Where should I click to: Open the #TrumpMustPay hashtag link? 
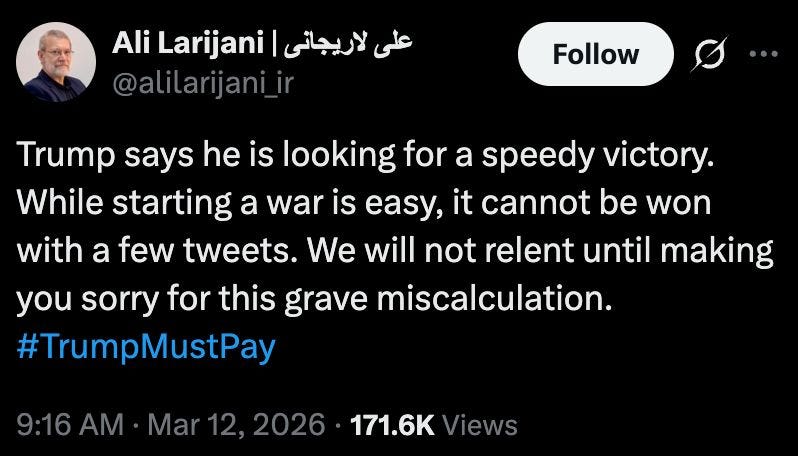146,348
